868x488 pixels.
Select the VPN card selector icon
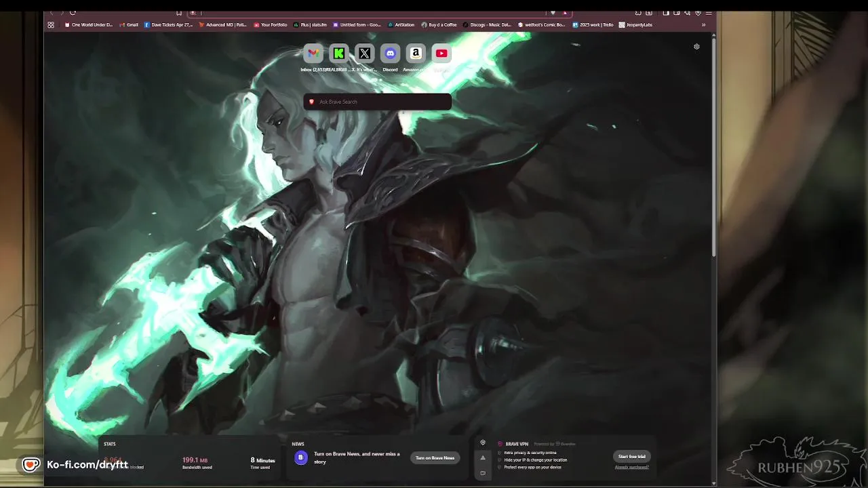coord(483,443)
